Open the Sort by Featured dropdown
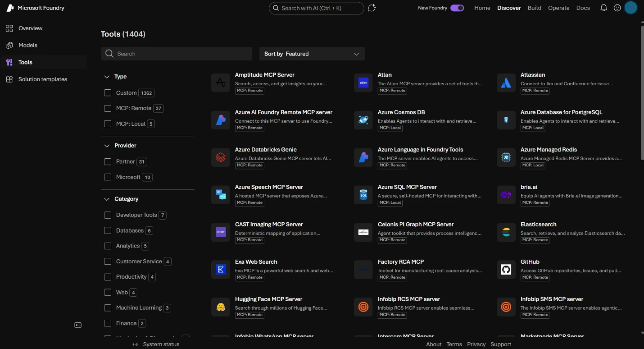This screenshot has height=349, width=644. pyautogui.click(x=312, y=54)
